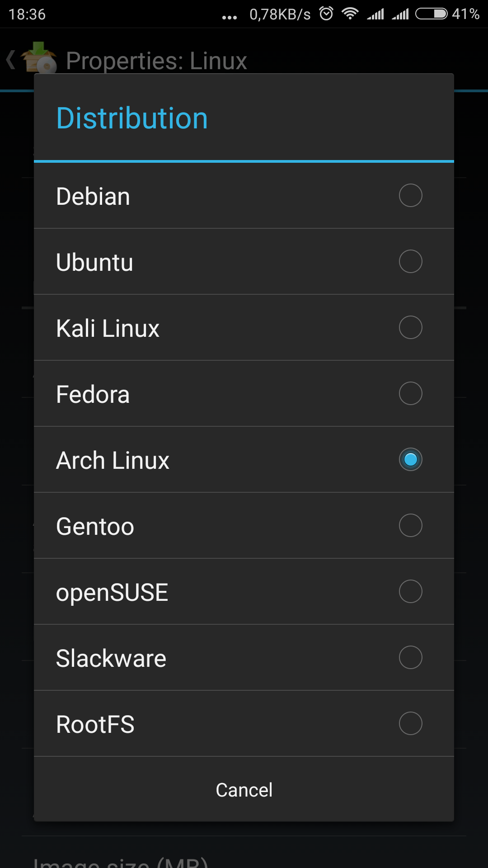Deselect the Arch Linux radio button
The image size is (488, 868).
(410, 459)
